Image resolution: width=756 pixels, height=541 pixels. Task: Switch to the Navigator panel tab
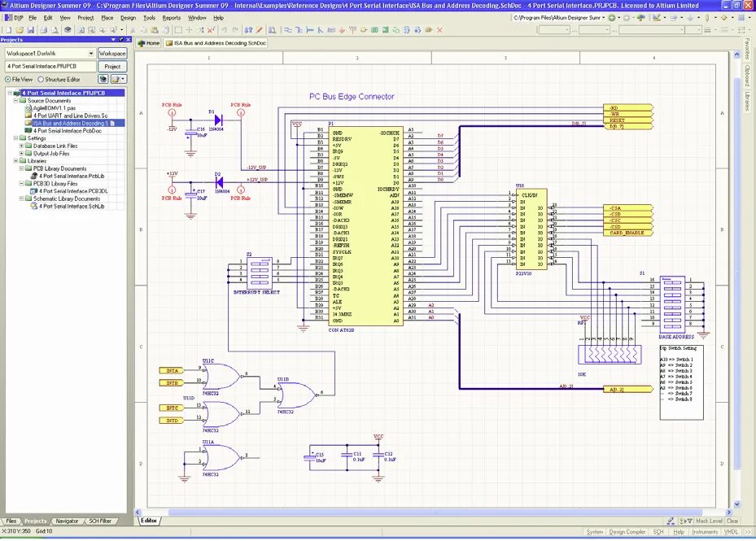click(x=67, y=521)
